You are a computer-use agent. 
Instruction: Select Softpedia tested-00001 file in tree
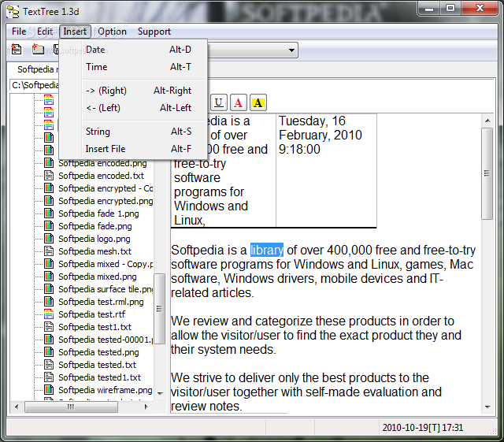[x=106, y=340]
